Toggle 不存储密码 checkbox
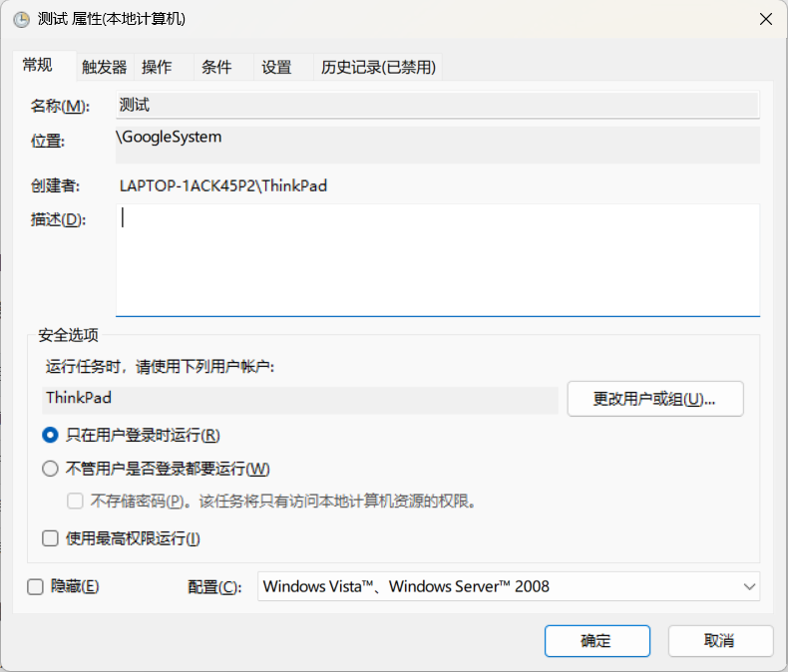The image size is (788, 672). pos(76,501)
